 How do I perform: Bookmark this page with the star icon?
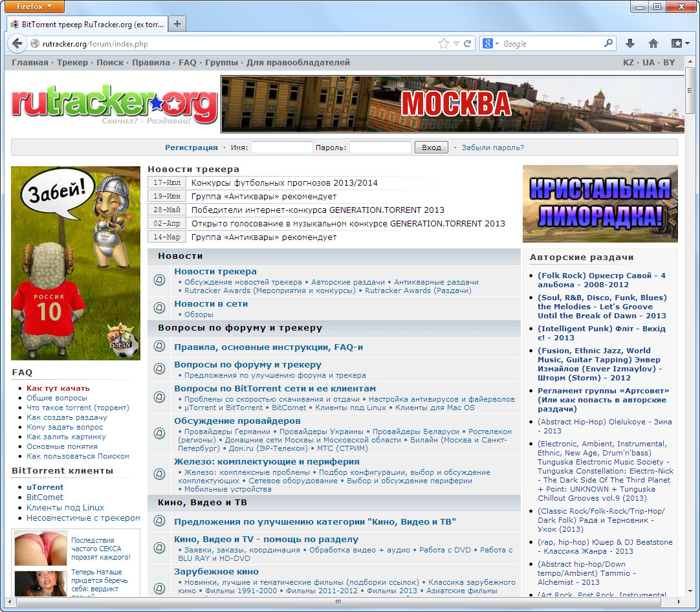(x=443, y=43)
